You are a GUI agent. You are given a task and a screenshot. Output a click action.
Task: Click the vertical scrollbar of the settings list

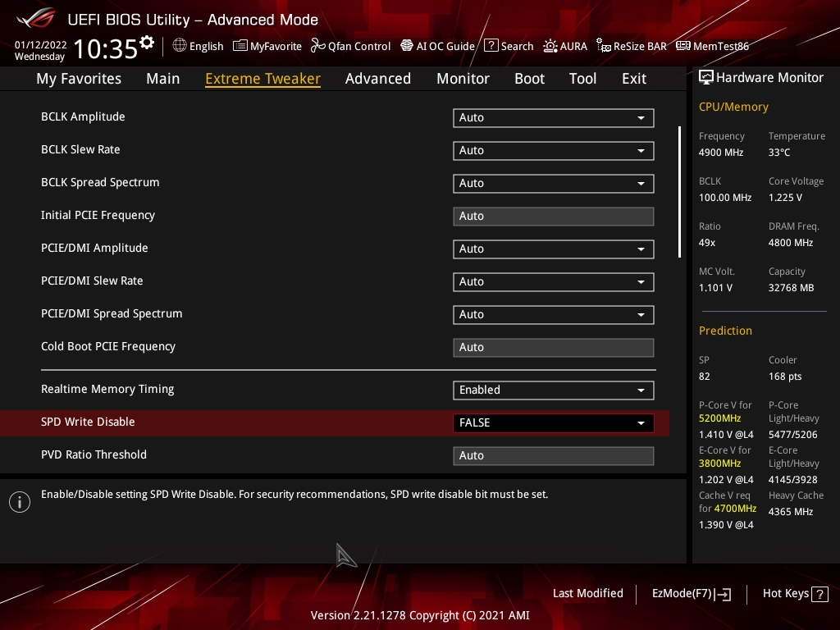pos(679,193)
